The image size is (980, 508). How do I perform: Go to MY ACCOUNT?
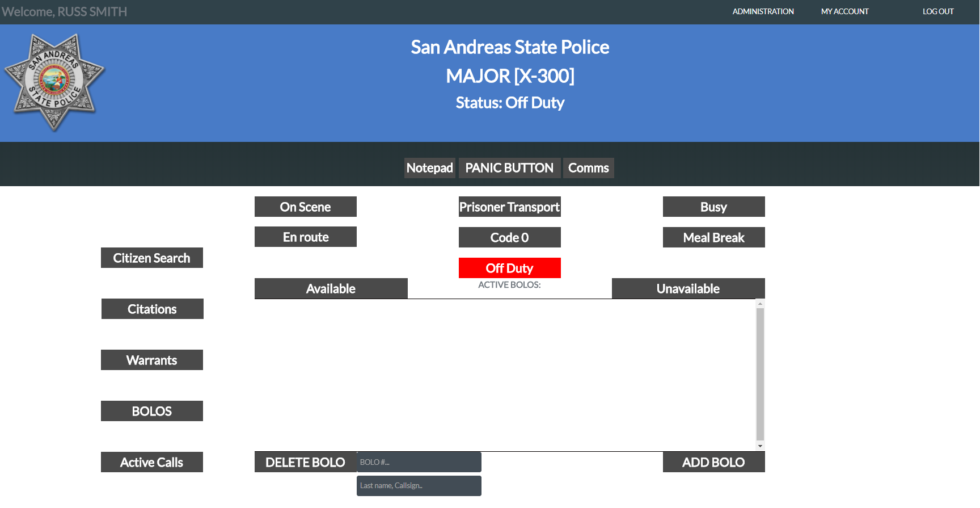point(844,11)
